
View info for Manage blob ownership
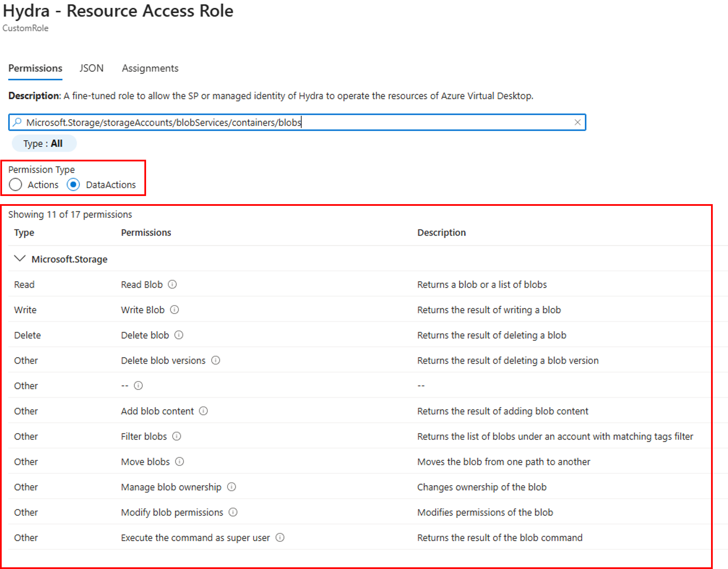[231, 487]
